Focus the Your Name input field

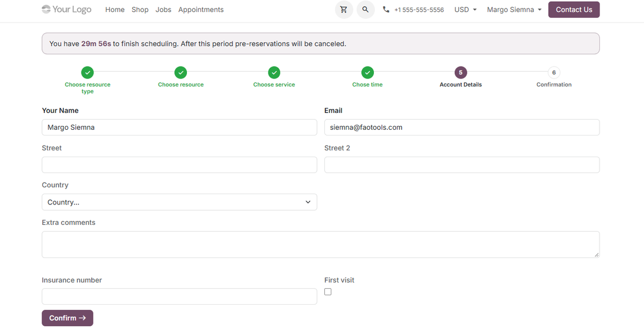(x=180, y=127)
